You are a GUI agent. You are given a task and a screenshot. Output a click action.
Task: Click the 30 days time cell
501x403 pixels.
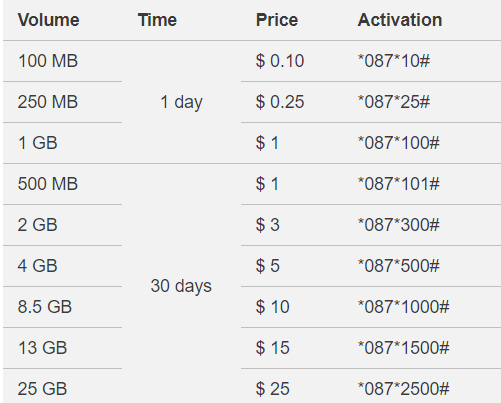(181, 286)
